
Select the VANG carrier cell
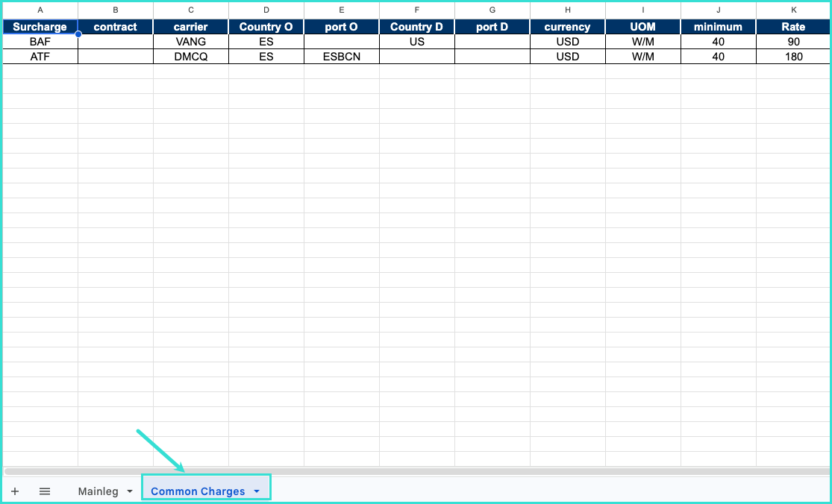(x=191, y=42)
